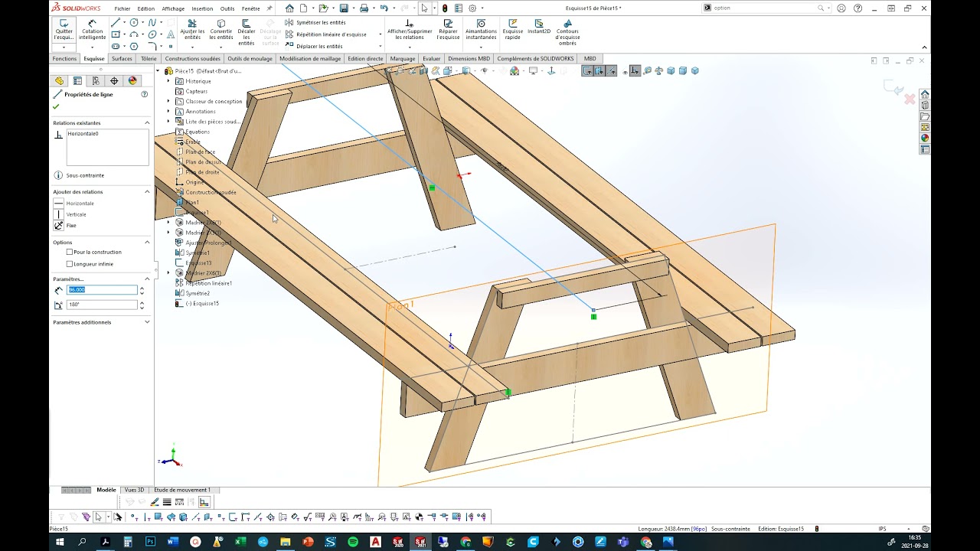Expand the Annotations tree node

click(x=168, y=111)
